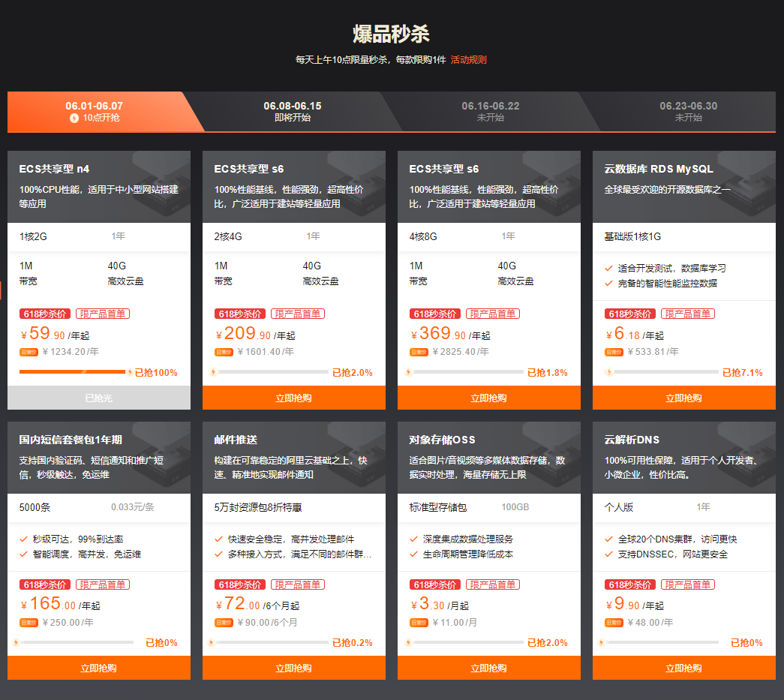Click the ECS共享型 n4 card title

[x=55, y=169]
